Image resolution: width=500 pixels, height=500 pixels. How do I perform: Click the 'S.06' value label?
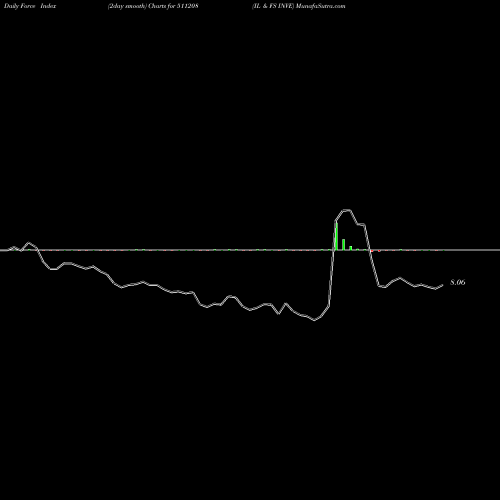[x=458, y=282]
